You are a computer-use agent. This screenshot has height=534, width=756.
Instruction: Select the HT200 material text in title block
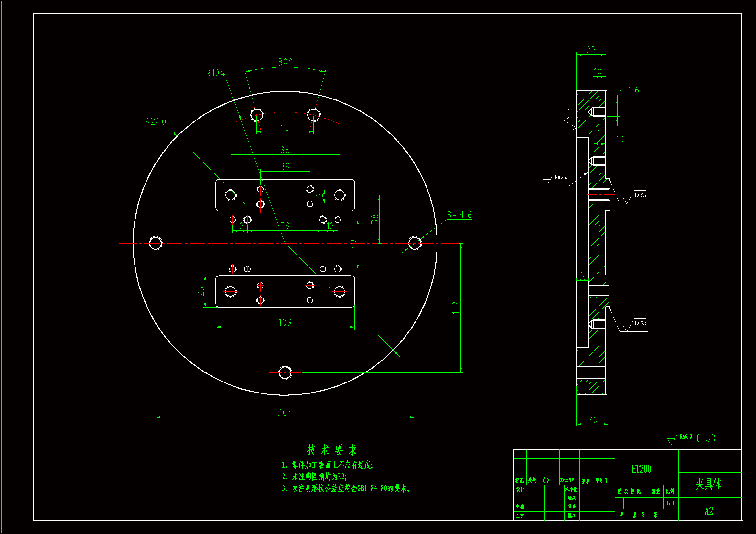[x=642, y=469]
